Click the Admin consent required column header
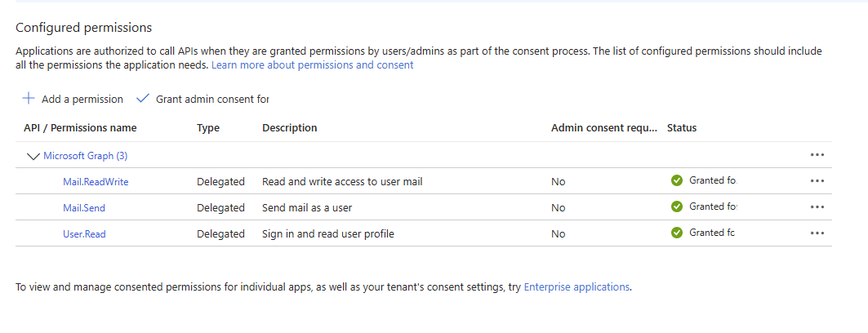 [x=603, y=128]
